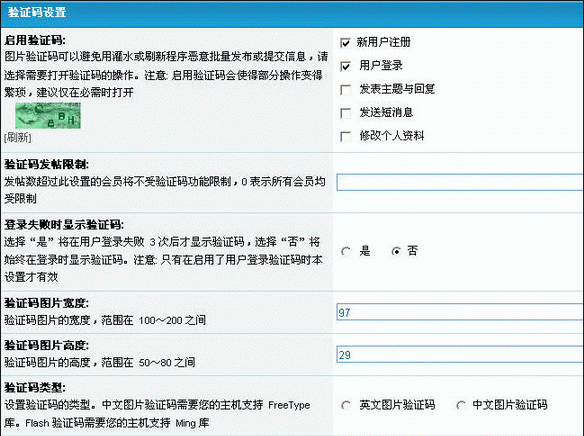Image resolution: width=584 pixels, height=436 pixels.
Task: Enable captcha for 发表主题与回复
Action: [x=345, y=90]
